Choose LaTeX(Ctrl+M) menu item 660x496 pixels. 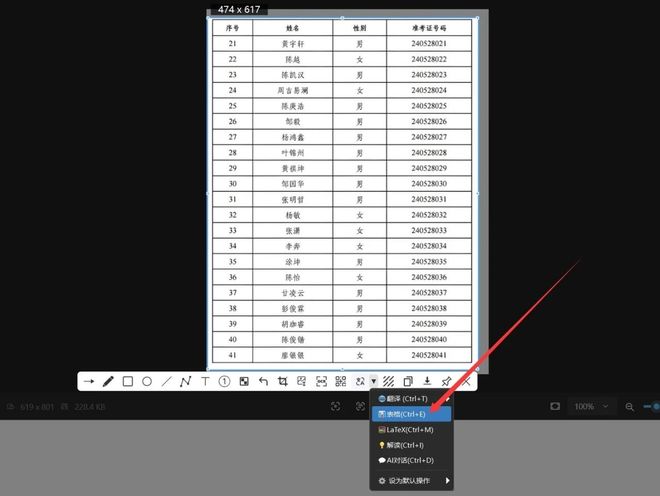coord(411,430)
